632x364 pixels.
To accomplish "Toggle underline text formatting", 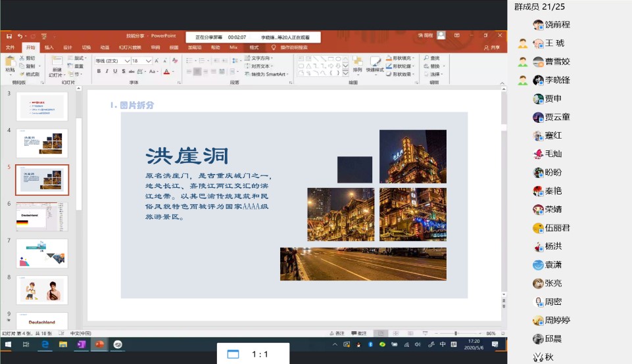I will [x=114, y=72].
